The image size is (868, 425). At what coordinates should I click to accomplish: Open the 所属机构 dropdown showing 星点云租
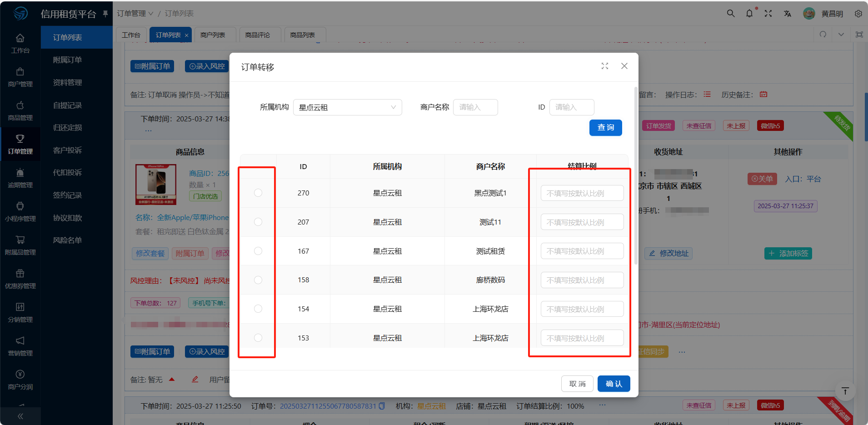pyautogui.click(x=347, y=107)
